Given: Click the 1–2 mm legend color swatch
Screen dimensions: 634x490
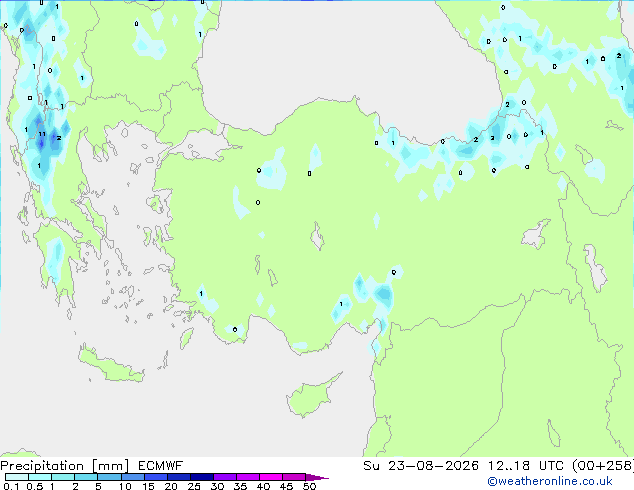Looking at the screenshot, I should click(63, 477).
